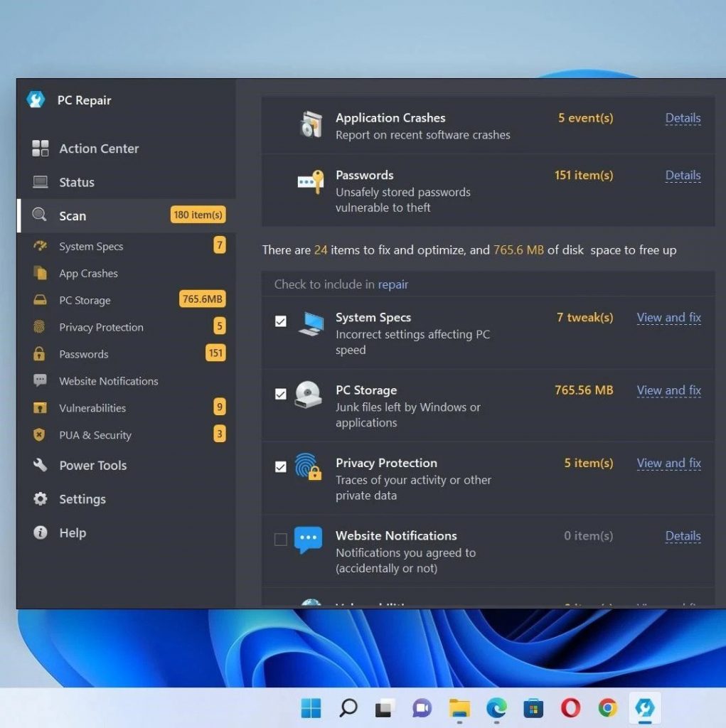Uncheck the System Specs checkbox
Image resolution: width=726 pixels, height=728 pixels.
tap(281, 321)
